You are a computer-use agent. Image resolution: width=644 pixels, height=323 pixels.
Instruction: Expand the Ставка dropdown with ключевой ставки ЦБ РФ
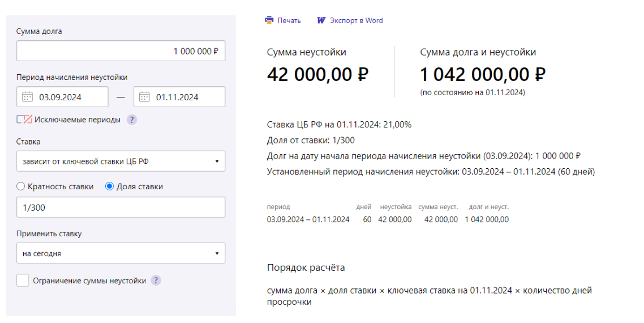pos(121,161)
